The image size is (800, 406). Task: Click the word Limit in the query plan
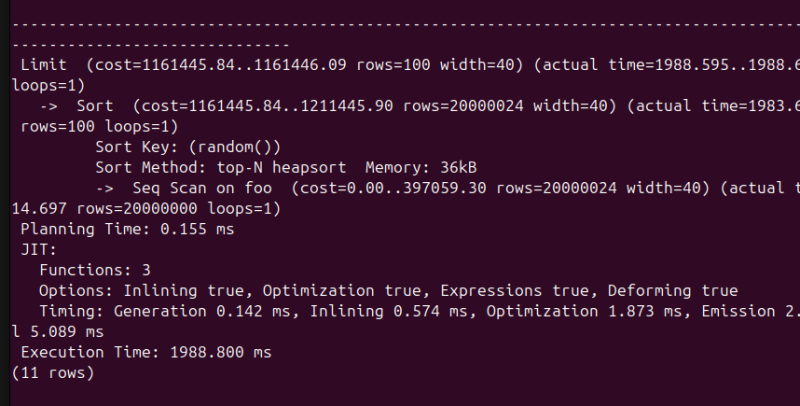(x=43, y=65)
